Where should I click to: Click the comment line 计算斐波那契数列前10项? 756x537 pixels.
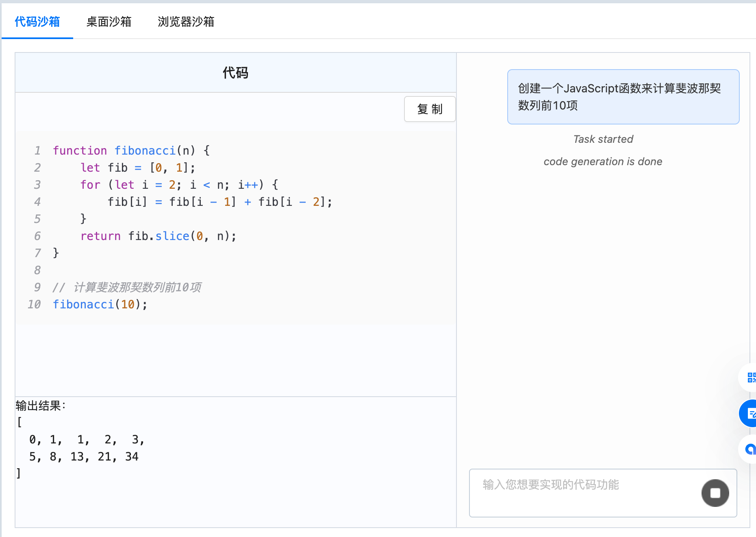127,287
